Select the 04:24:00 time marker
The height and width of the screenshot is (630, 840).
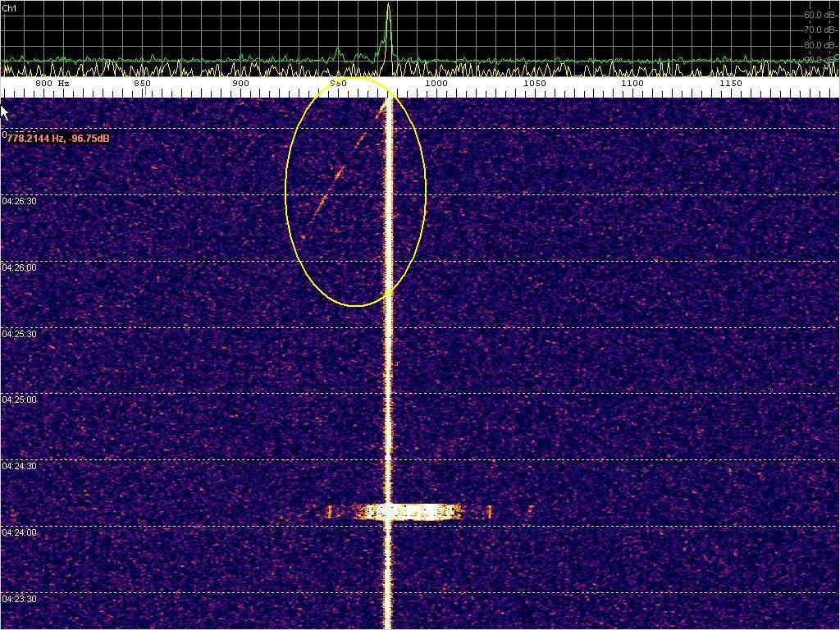20,532
